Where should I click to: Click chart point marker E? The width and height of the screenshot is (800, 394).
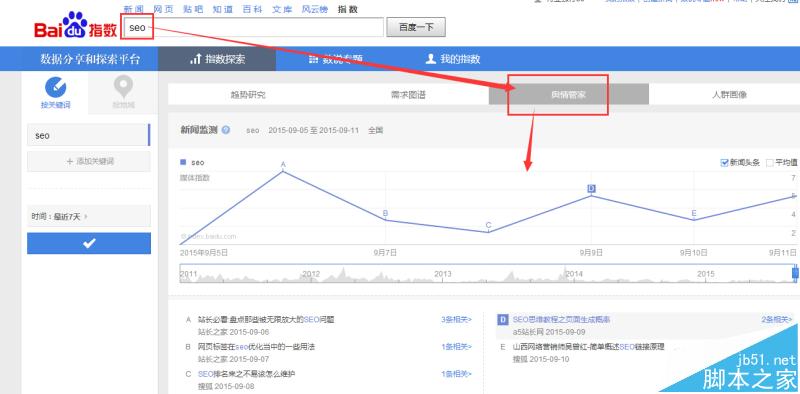pos(694,213)
